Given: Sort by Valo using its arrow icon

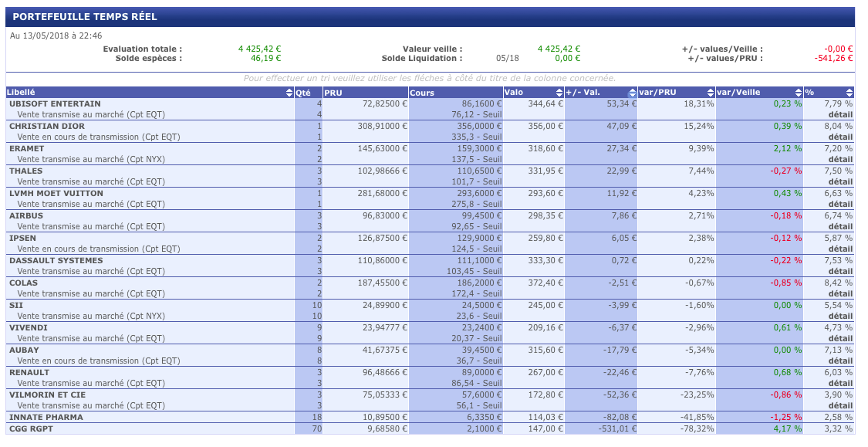Looking at the screenshot, I should pyautogui.click(x=559, y=93).
